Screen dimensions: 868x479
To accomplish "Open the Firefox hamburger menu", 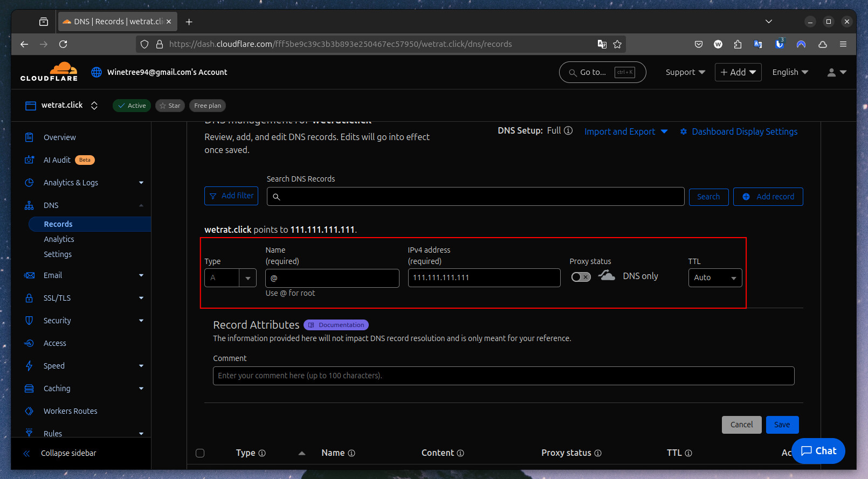I will click(x=843, y=44).
